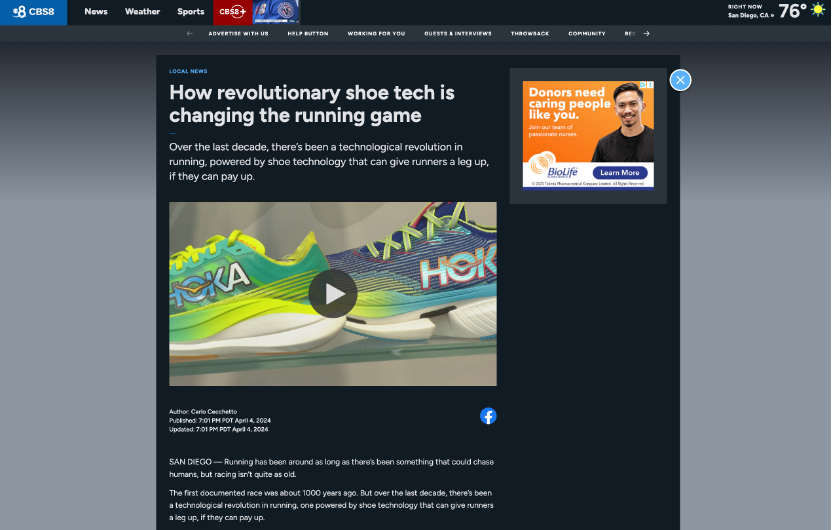
Task: Click the CBS8 logo
Action: (33, 12)
